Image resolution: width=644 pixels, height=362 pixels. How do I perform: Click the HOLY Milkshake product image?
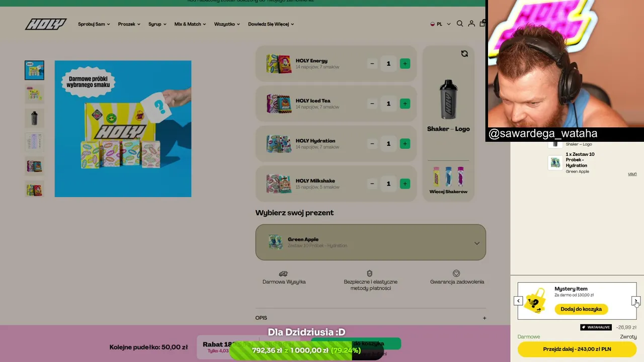[279, 184]
